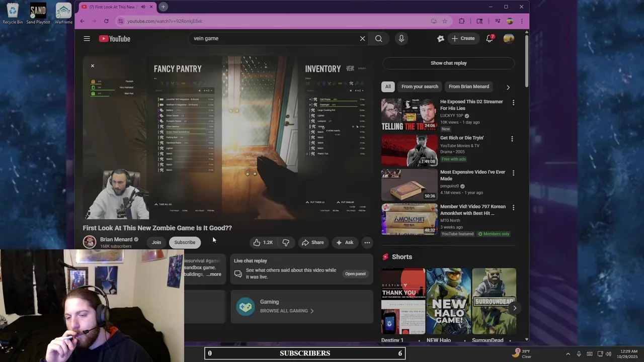
Task: Join Brian Menard's channel membership
Action: (x=156, y=242)
